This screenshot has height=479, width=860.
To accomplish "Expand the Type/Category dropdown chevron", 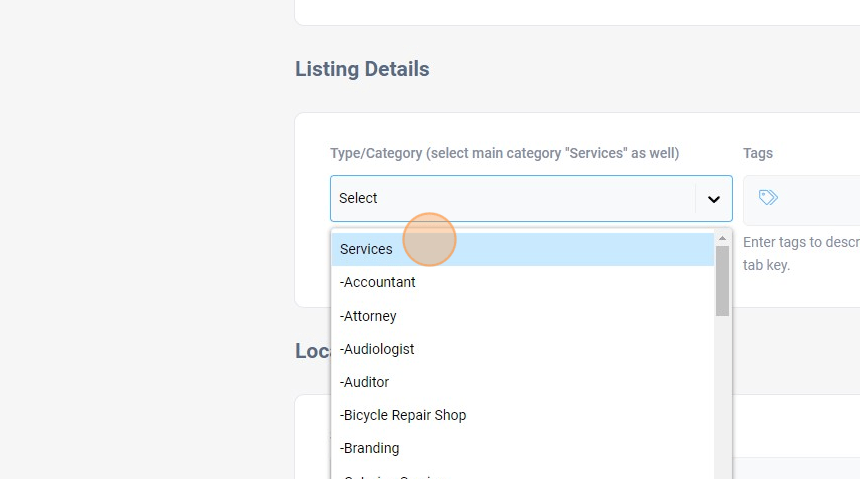I will [x=713, y=199].
